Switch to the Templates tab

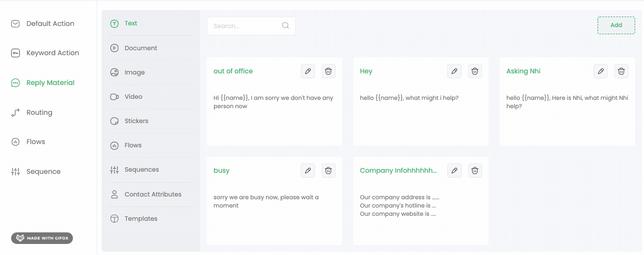(x=151, y=219)
